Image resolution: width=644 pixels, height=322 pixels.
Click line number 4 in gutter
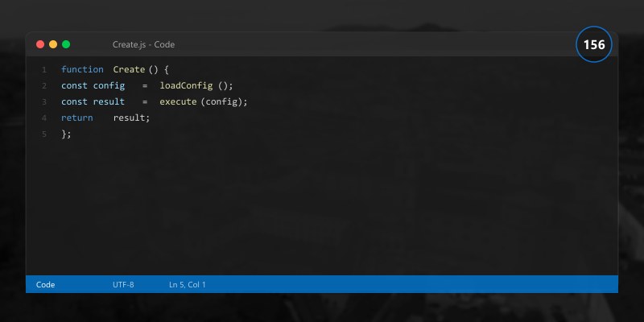pyautogui.click(x=44, y=118)
